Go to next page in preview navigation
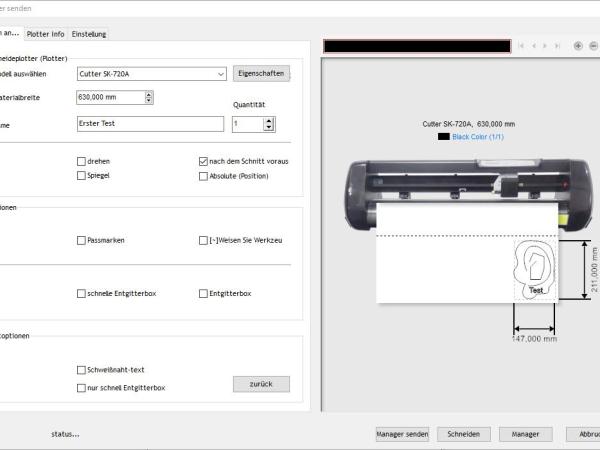 pos(545,46)
